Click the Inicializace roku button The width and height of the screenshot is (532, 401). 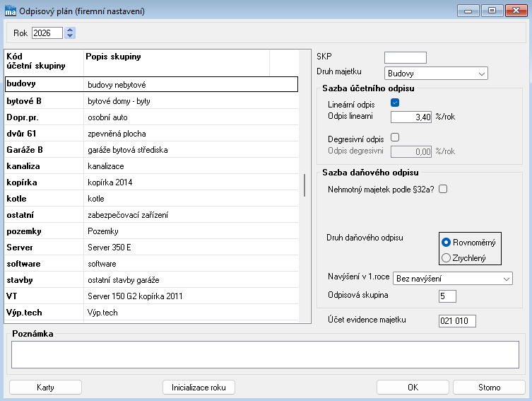click(x=199, y=388)
